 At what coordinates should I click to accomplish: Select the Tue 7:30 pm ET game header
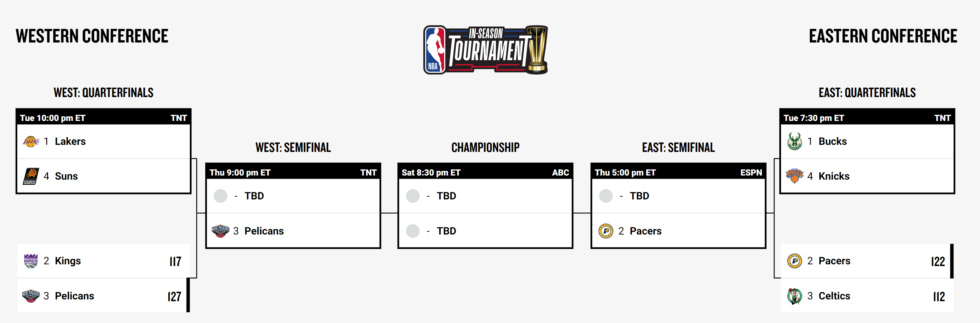867,118
